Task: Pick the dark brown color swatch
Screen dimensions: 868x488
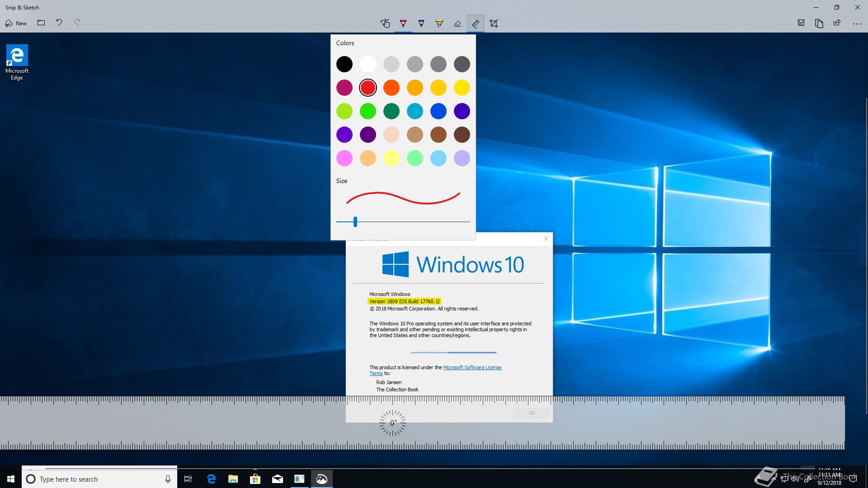Action: tap(462, 135)
